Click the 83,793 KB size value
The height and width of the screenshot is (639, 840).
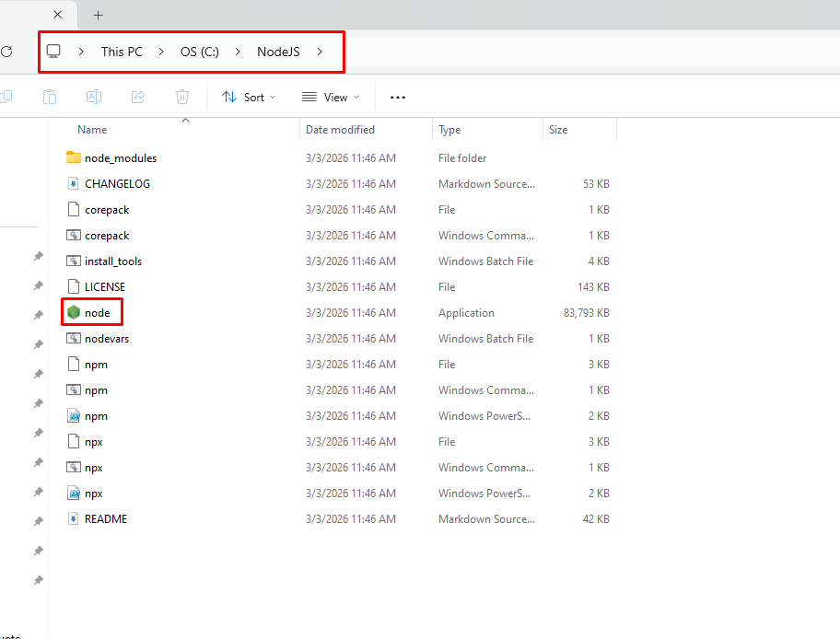point(586,313)
